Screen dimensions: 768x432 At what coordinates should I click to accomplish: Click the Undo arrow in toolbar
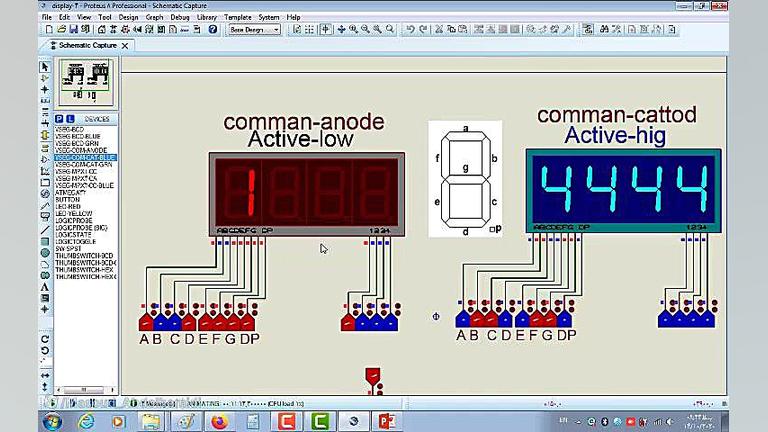point(410,30)
